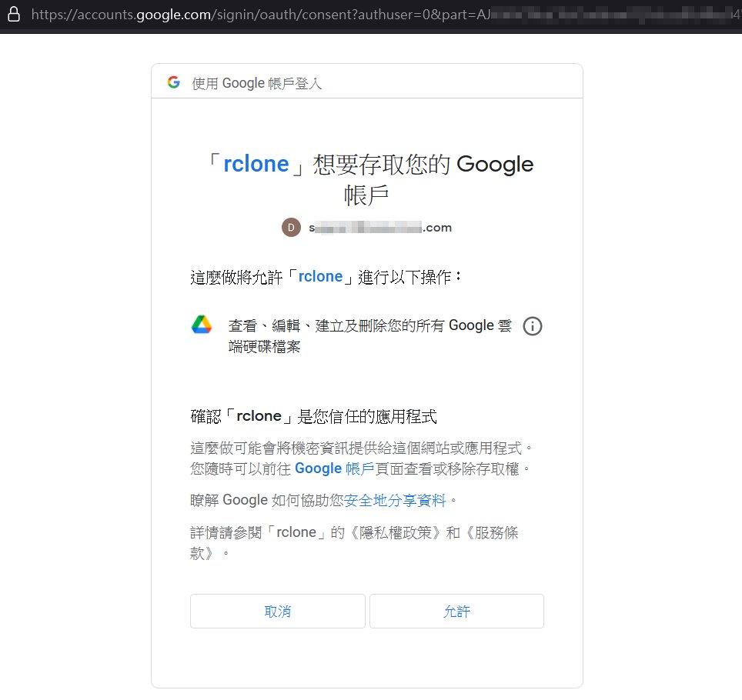The height and width of the screenshot is (700, 742).
Task: Click the 確認「rclone」是您信任的應用程式 heading
Action: point(313,417)
